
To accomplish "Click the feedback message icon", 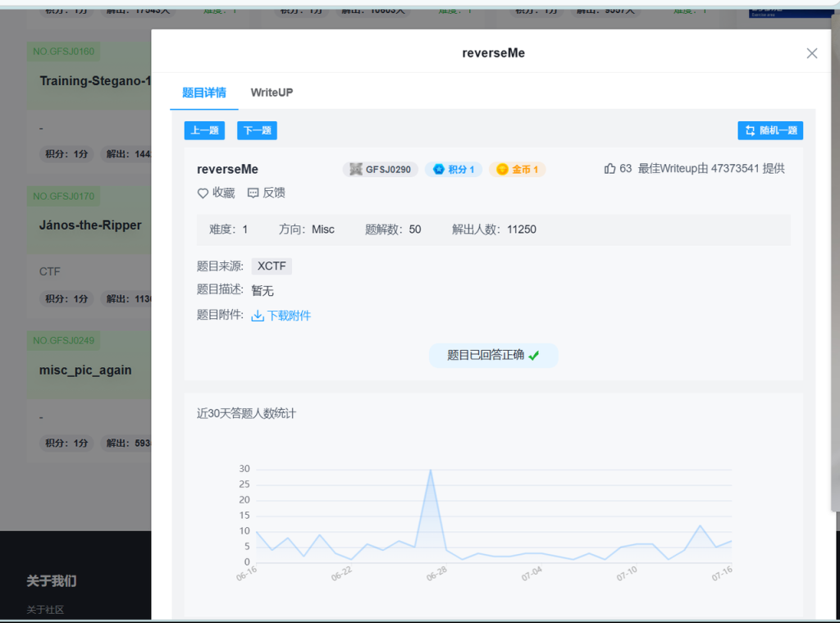I will 253,193.
